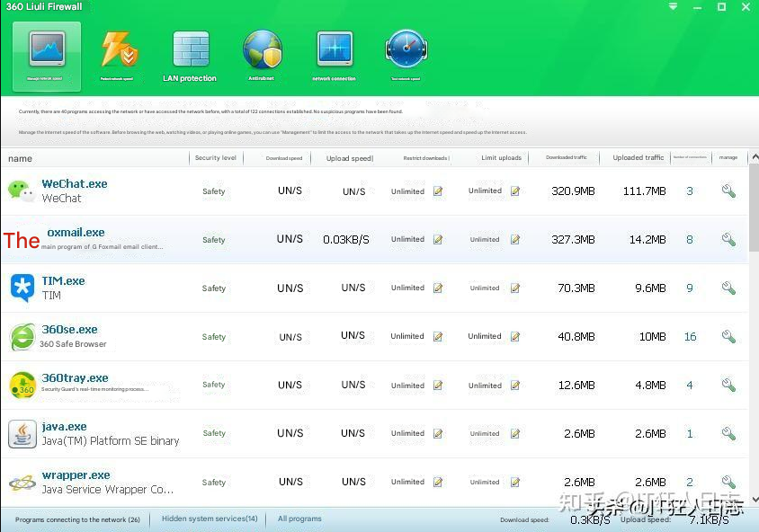Open the LAN protection section

(190, 56)
